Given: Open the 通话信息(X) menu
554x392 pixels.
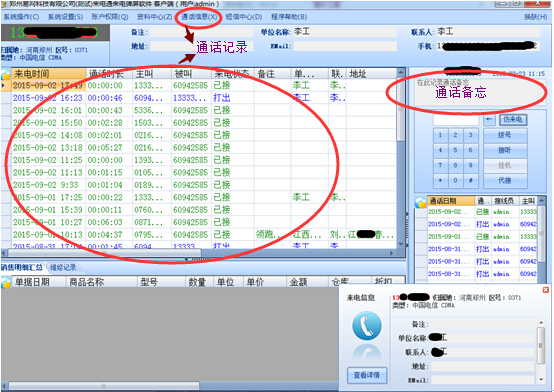Looking at the screenshot, I should click(x=198, y=17).
